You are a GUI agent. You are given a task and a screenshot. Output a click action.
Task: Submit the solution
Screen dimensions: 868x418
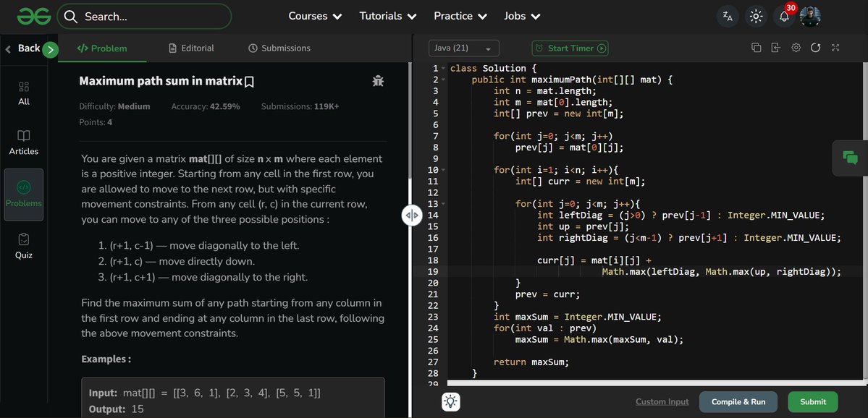click(x=812, y=401)
